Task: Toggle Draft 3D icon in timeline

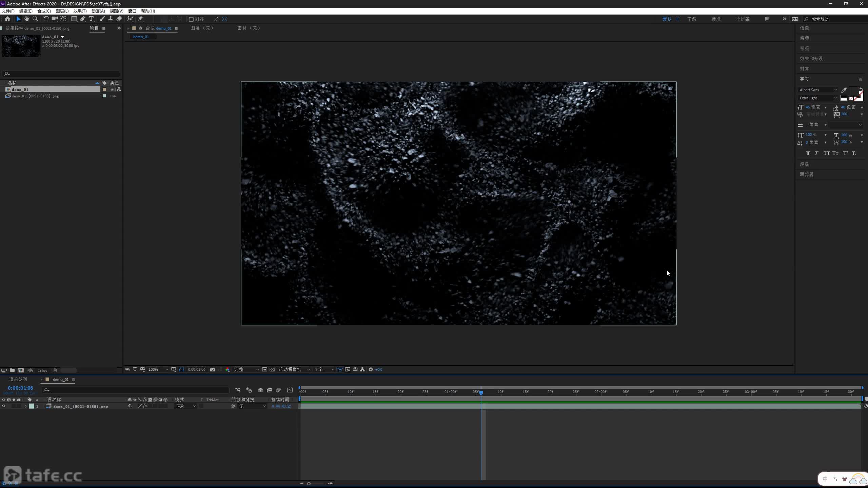Action: (249, 390)
